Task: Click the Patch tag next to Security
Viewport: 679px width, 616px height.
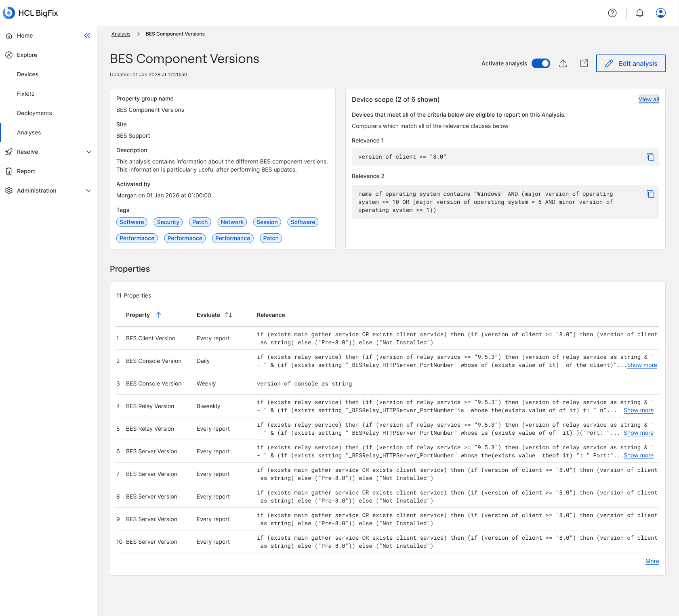Action: point(200,222)
